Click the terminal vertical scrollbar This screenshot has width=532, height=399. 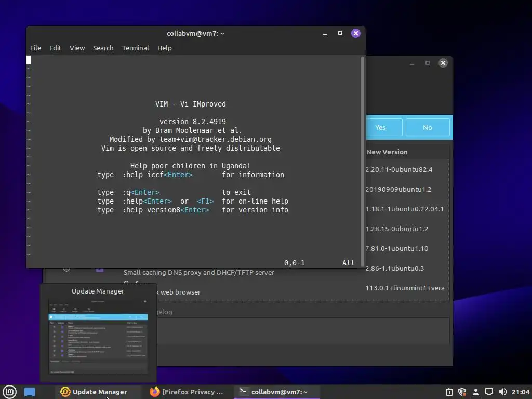(362, 161)
